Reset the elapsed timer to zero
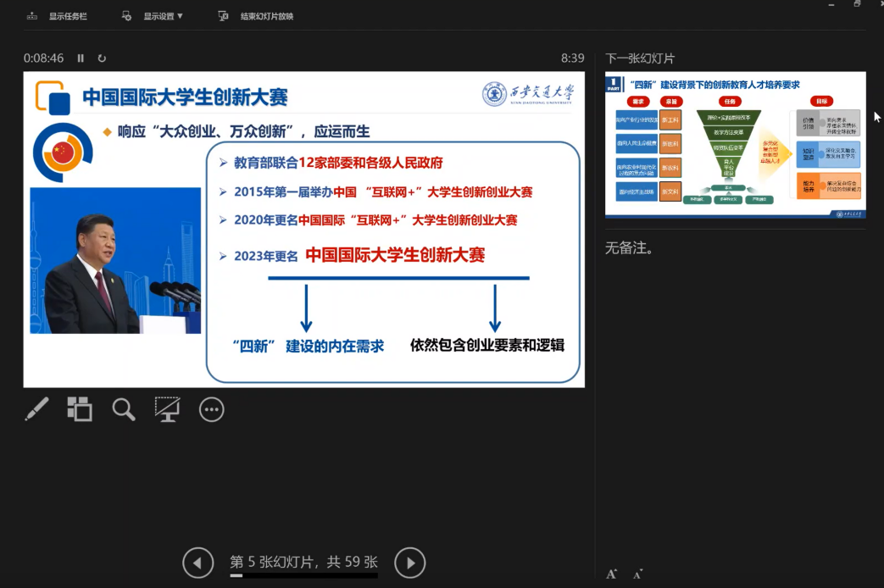The height and width of the screenshot is (588, 884). tap(103, 58)
